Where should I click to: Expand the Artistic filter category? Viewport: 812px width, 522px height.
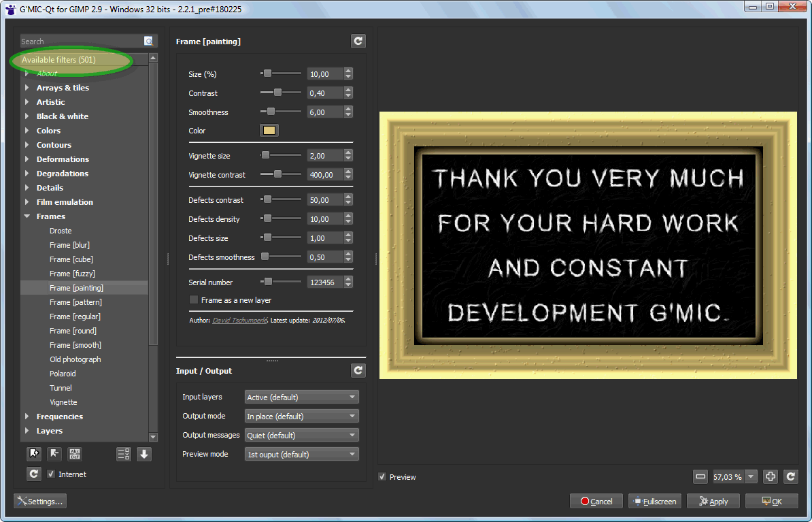(x=27, y=102)
